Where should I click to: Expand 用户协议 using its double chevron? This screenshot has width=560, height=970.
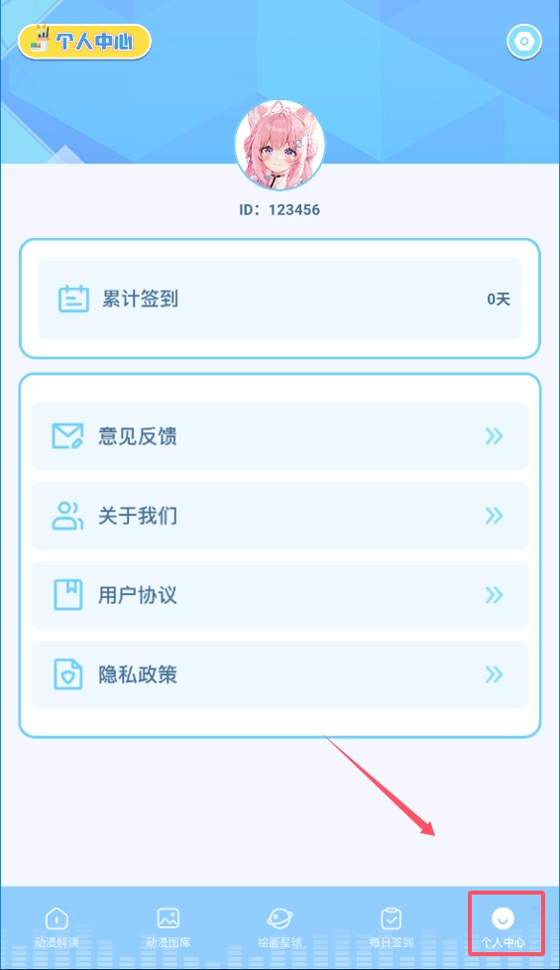[494, 594]
